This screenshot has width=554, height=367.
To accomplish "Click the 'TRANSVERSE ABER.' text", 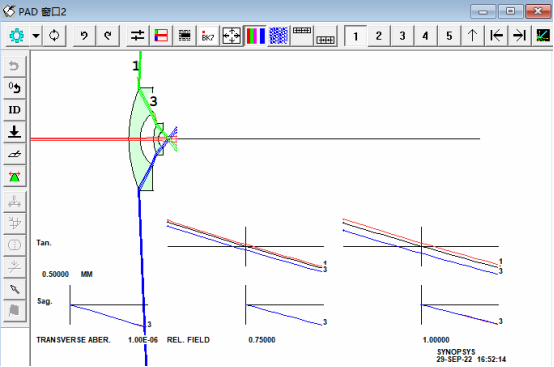I will (73, 340).
